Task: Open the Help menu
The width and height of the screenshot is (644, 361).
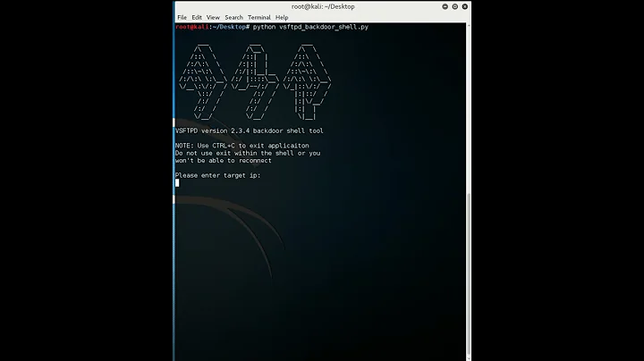Action: tap(282, 17)
